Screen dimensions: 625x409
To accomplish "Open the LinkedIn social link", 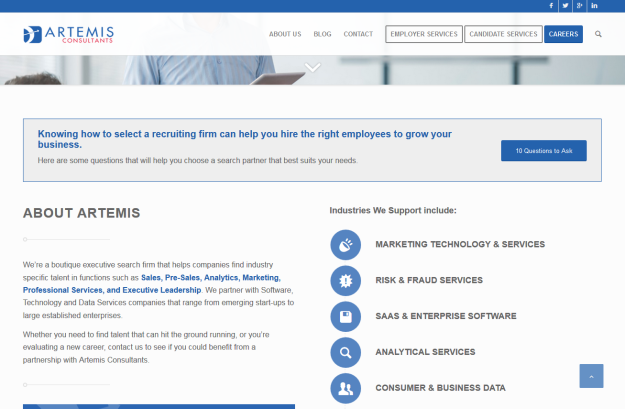I will point(595,5).
